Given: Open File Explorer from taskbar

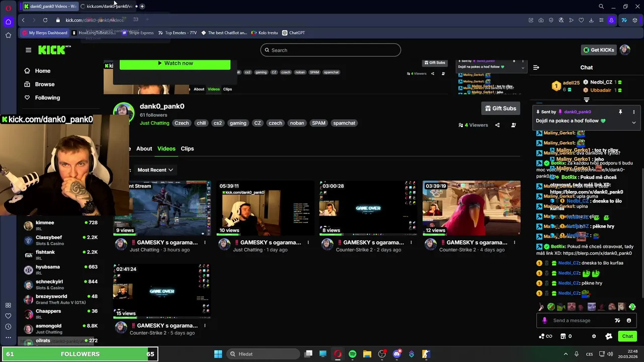Looking at the screenshot, I should [x=367, y=354].
